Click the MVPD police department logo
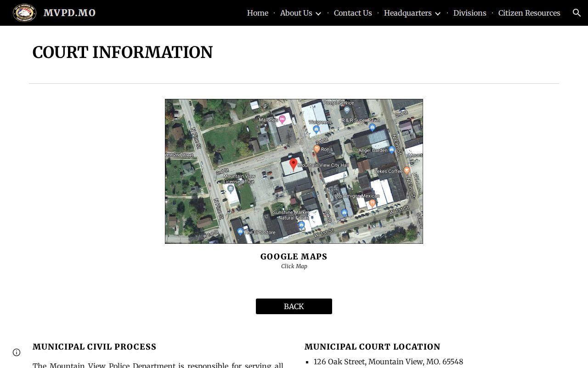 tap(25, 13)
